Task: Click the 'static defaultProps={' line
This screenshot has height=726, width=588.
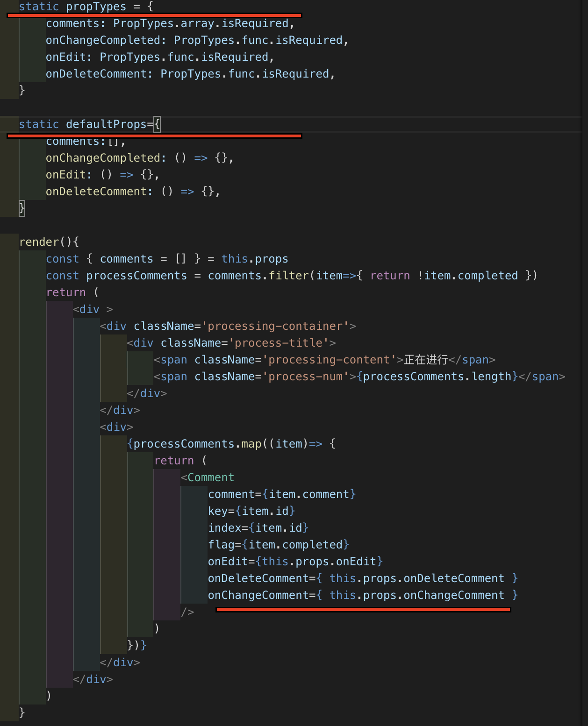Action: (90, 124)
